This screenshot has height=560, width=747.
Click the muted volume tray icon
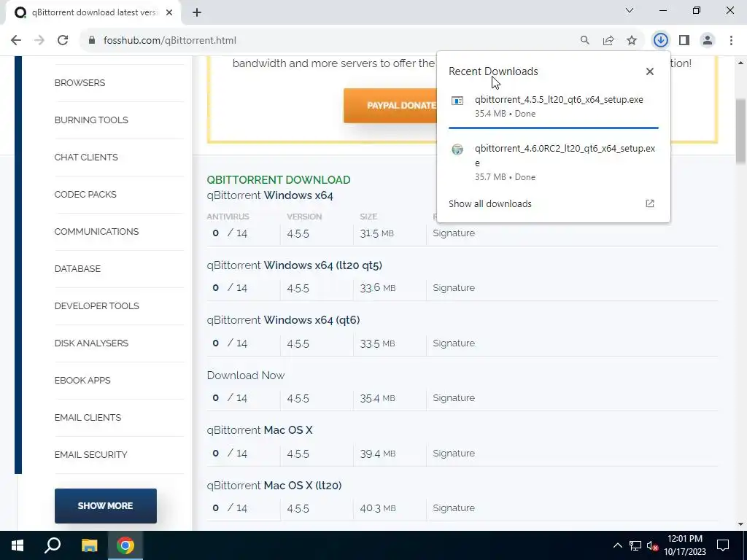(653, 545)
